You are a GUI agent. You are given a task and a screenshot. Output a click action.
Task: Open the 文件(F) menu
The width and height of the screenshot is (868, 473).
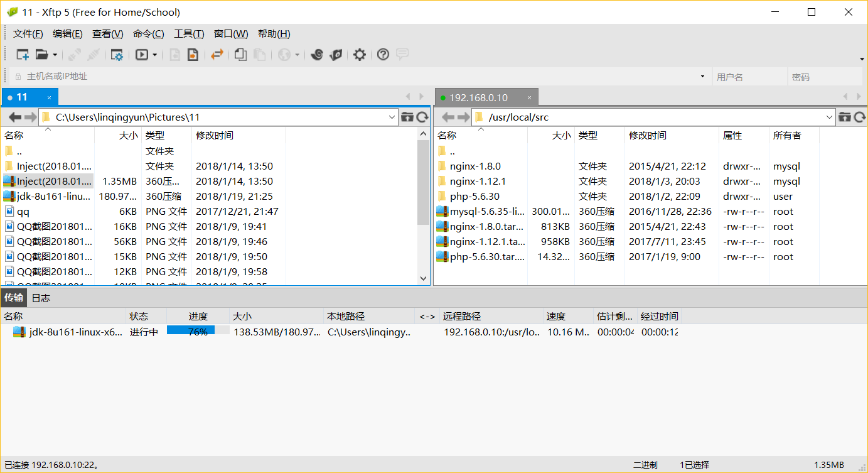point(28,34)
